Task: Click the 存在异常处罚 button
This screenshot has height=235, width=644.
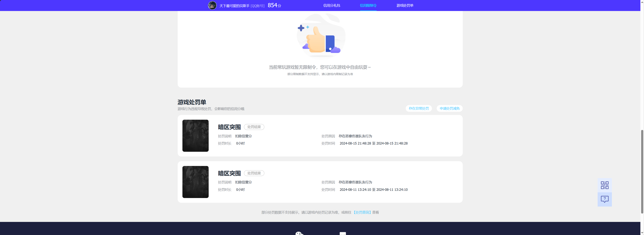Action: [418, 108]
